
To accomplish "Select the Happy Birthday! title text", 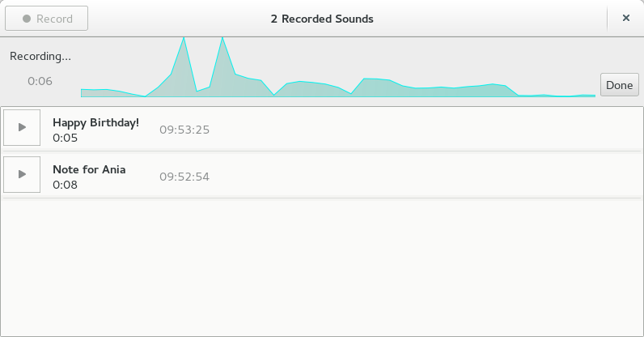I will pos(95,122).
